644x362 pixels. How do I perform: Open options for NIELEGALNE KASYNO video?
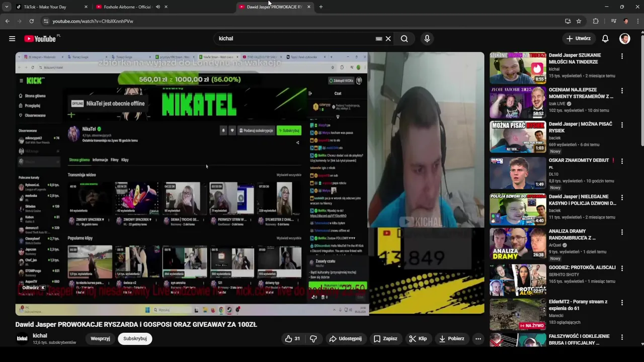point(622,198)
